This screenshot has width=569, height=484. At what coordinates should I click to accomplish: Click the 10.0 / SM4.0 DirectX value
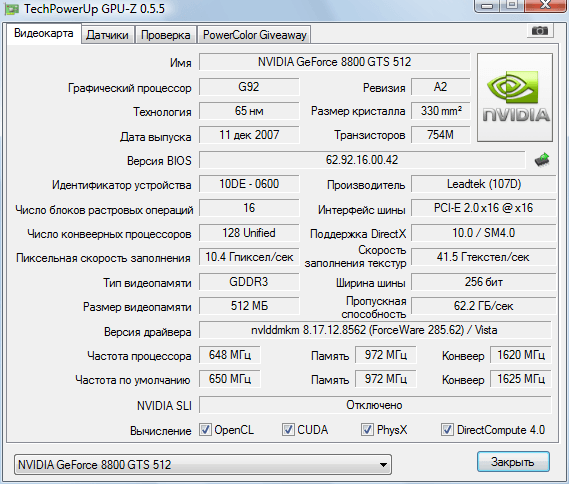pos(483,233)
